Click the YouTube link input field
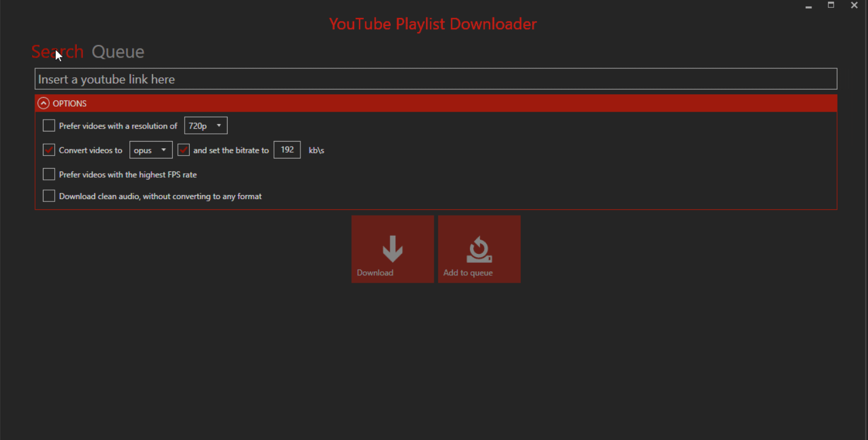Viewport: 868px width, 440px height. (x=435, y=79)
